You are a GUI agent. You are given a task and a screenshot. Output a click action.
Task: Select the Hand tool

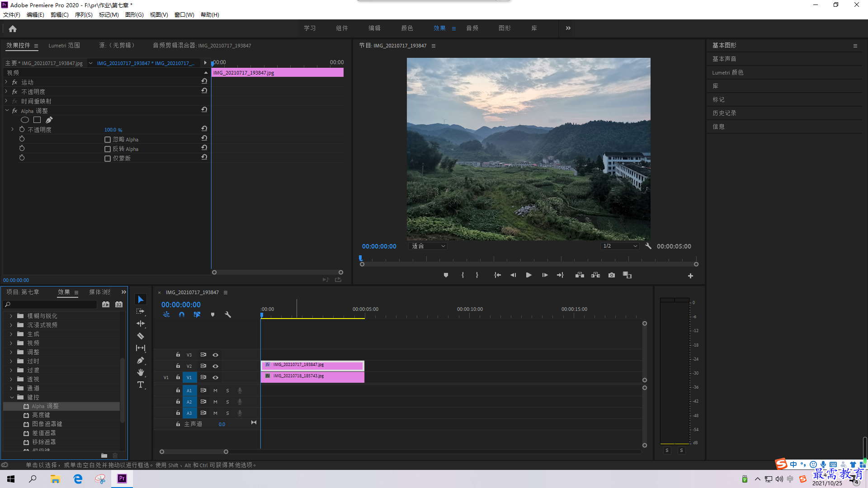pos(141,372)
